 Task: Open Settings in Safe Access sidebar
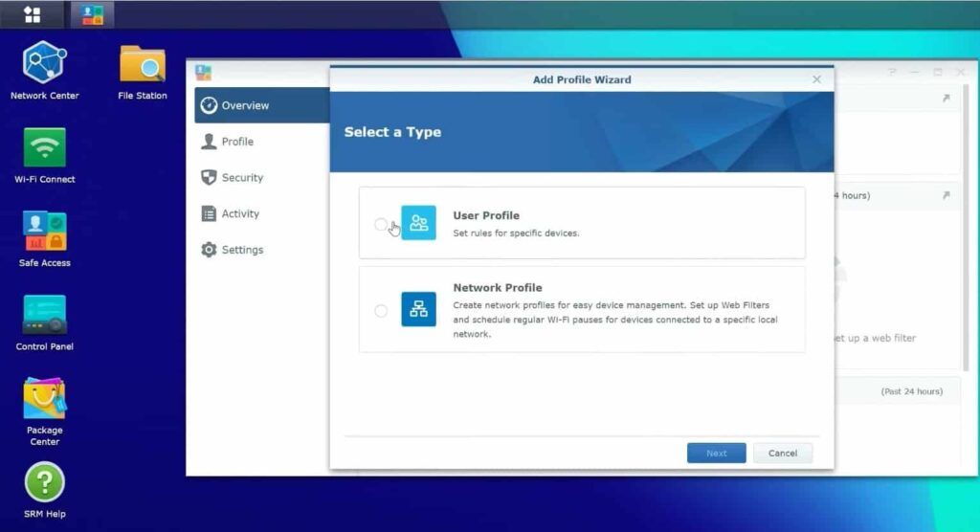[262, 250]
